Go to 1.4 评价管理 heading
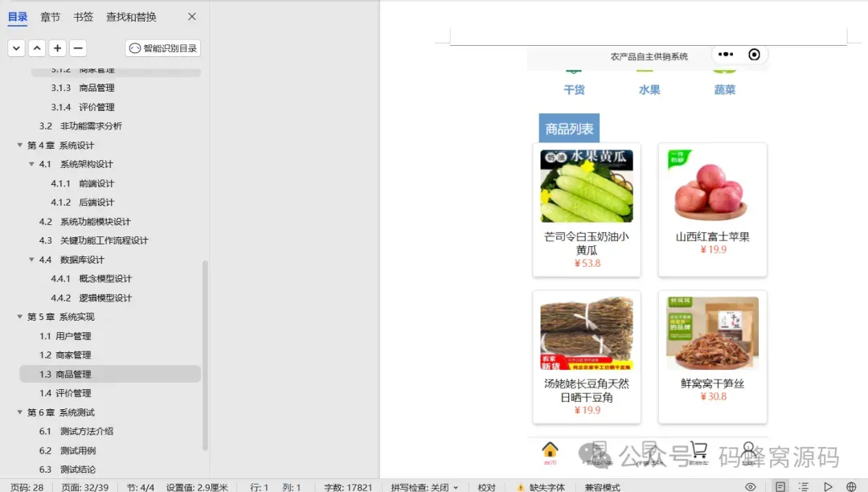868x492 pixels. [65, 393]
